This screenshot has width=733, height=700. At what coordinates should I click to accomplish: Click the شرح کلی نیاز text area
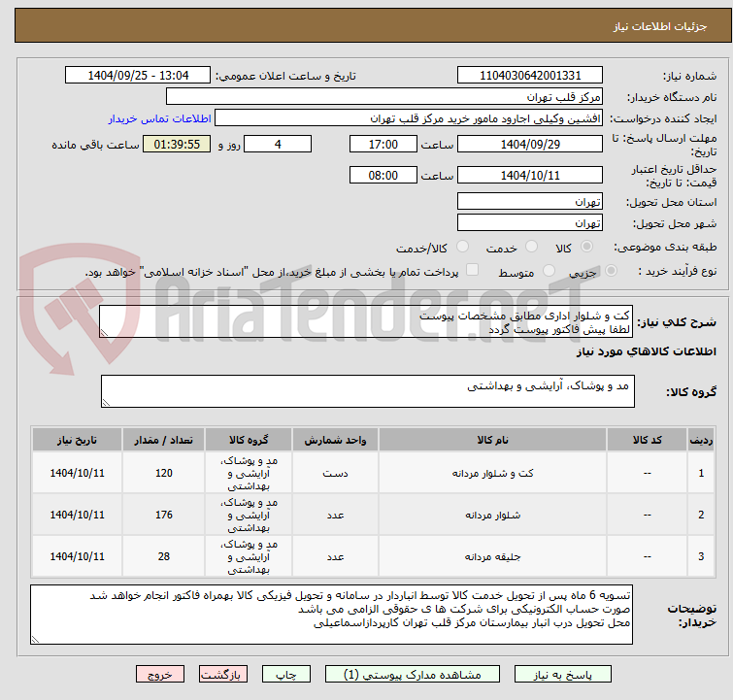point(366,321)
